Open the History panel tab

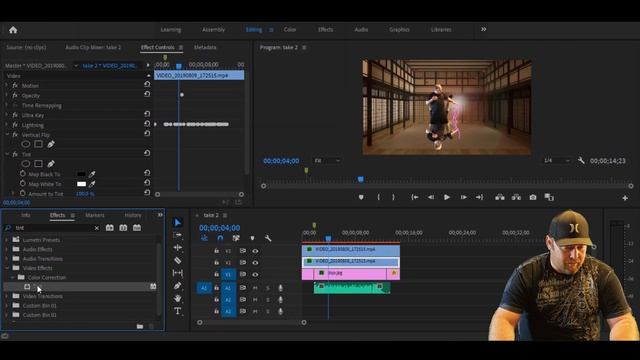click(x=133, y=215)
